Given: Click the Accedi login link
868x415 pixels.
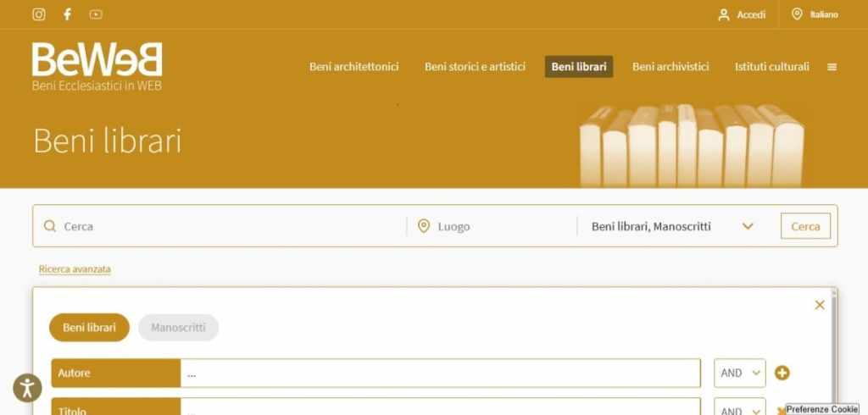Looking at the screenshot, I should point(742,14).
